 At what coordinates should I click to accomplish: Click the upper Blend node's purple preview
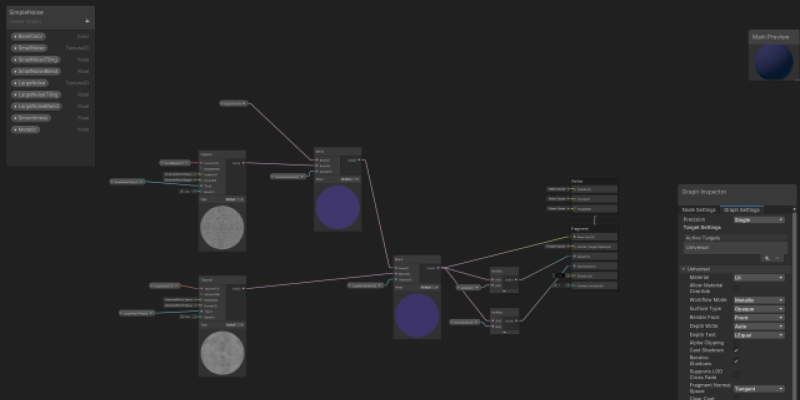click(x=337, y=207)
